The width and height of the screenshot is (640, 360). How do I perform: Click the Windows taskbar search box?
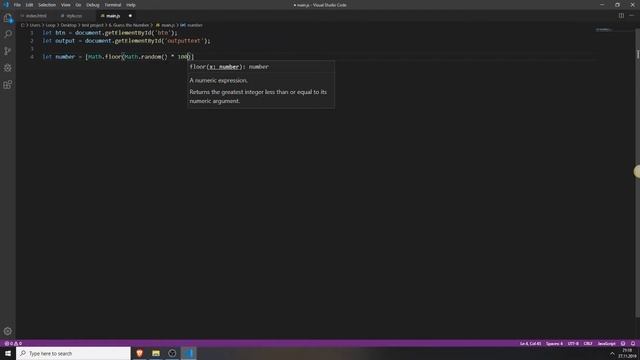click(x=73, y=353)
